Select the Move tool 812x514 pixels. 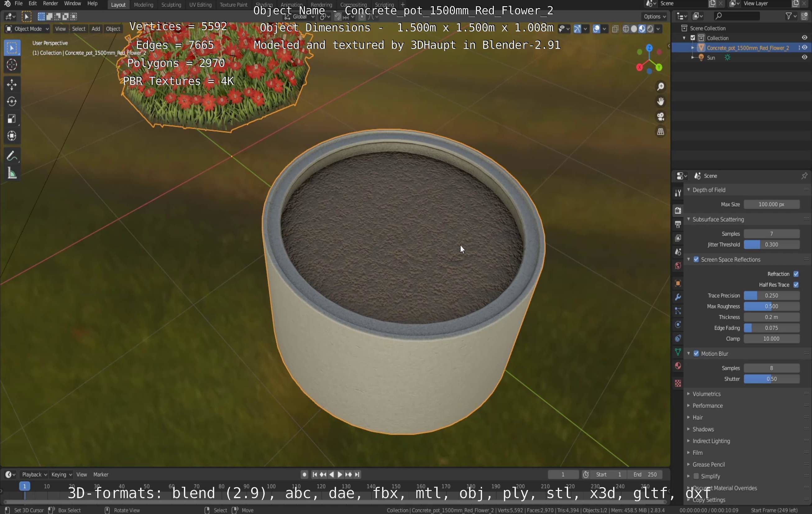click(x=12, y=84)
